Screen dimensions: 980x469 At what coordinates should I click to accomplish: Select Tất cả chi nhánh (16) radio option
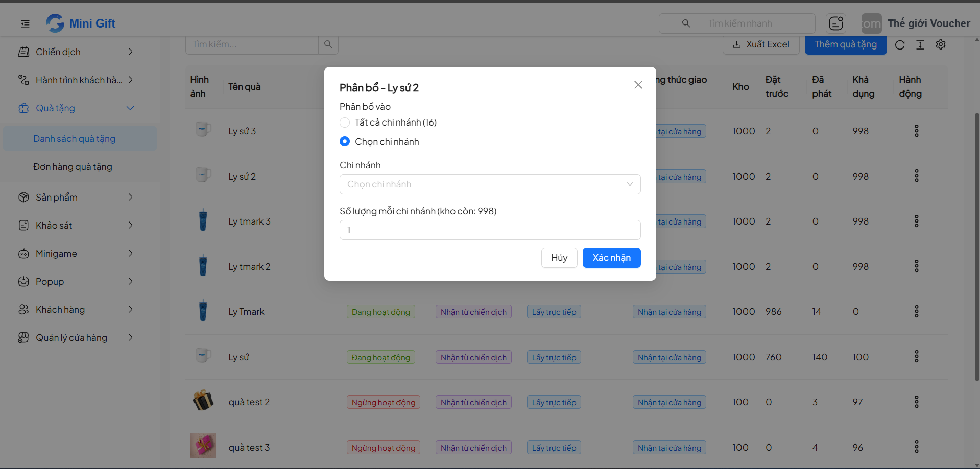[x=345, y=122]
